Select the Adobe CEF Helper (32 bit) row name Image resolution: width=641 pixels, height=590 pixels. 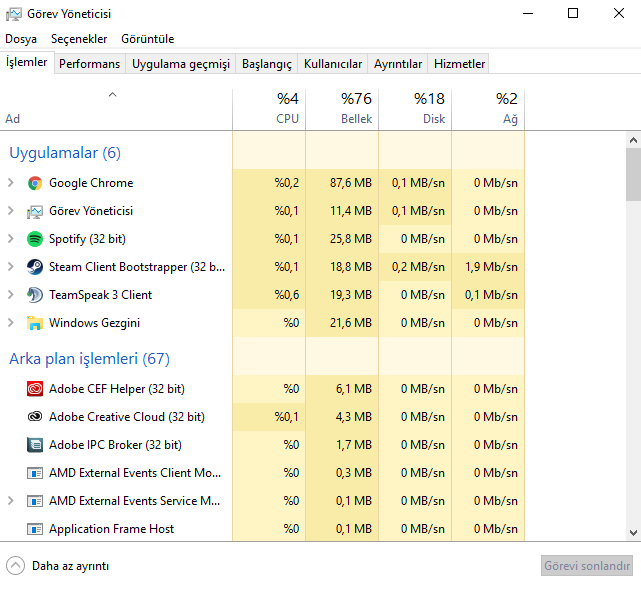[x=117, y=389]
